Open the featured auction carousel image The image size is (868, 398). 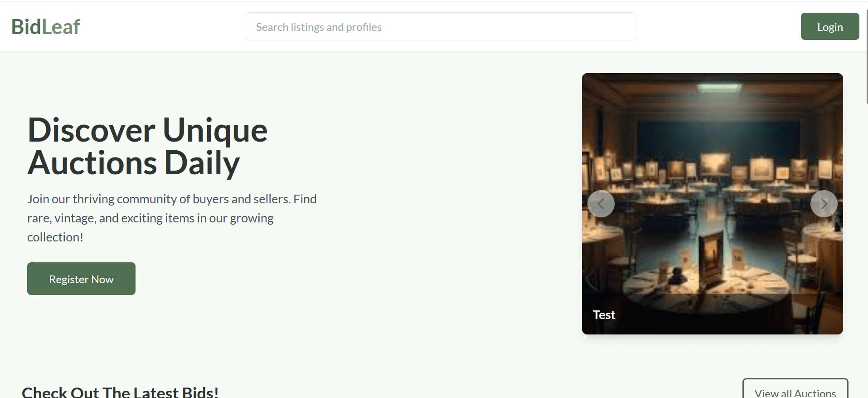pos(712,150)
